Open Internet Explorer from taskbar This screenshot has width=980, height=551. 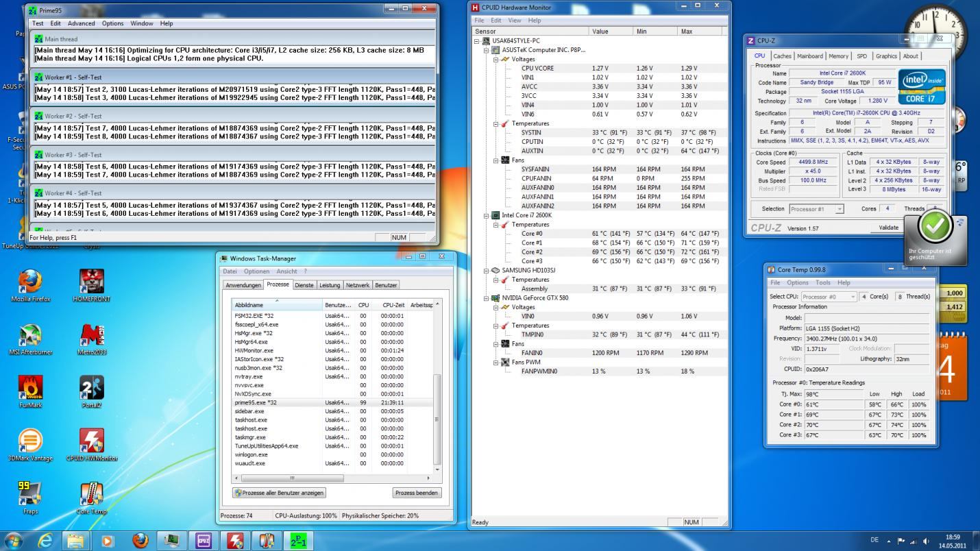(x=45, y=541)
